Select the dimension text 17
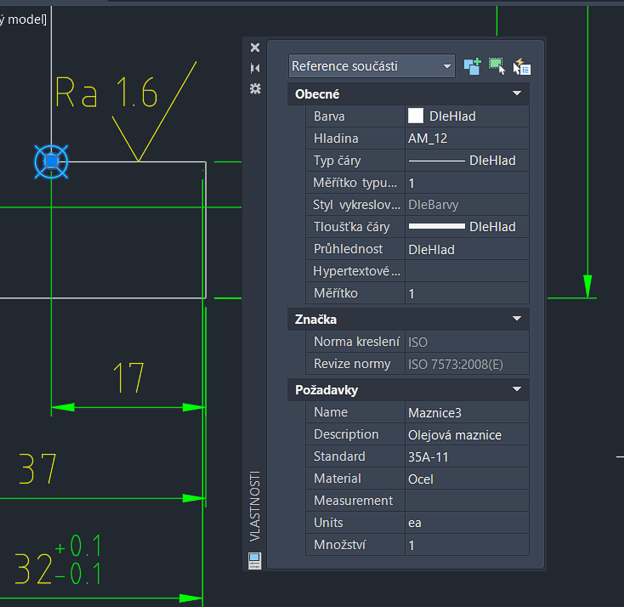This screenshot has width=624, height=607. tap(128, 378)
